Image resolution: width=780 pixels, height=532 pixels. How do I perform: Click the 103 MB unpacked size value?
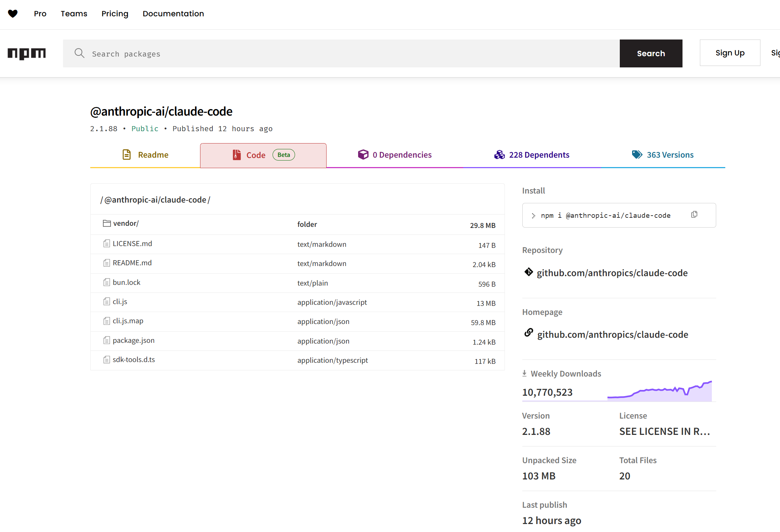click(539, 476)
